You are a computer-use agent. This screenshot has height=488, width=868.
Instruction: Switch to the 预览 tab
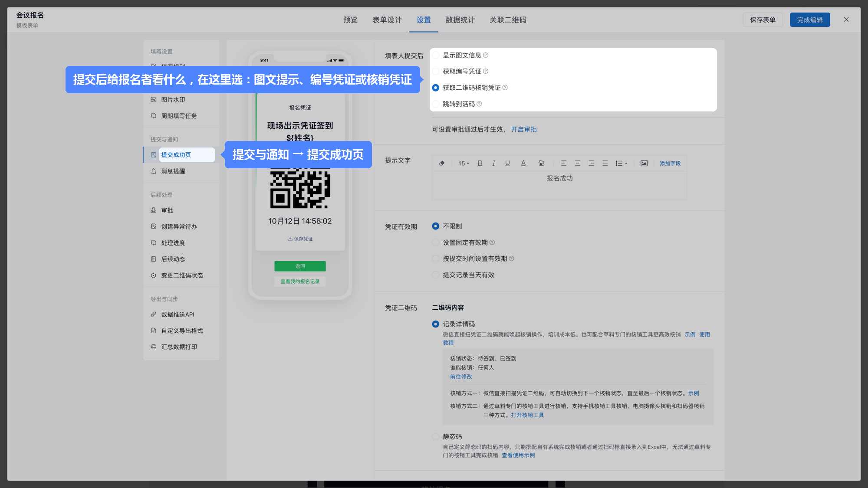(350, 20)
